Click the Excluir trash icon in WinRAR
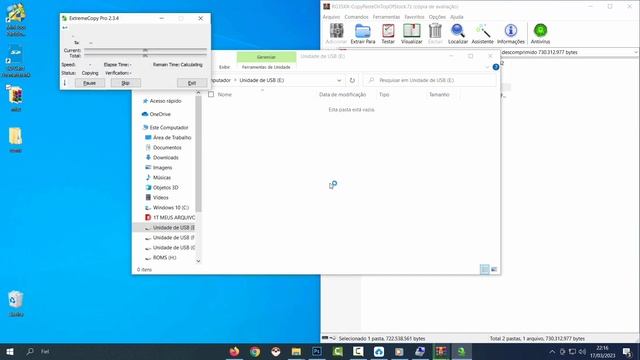The image size is (640, 360). coord(435,33)
